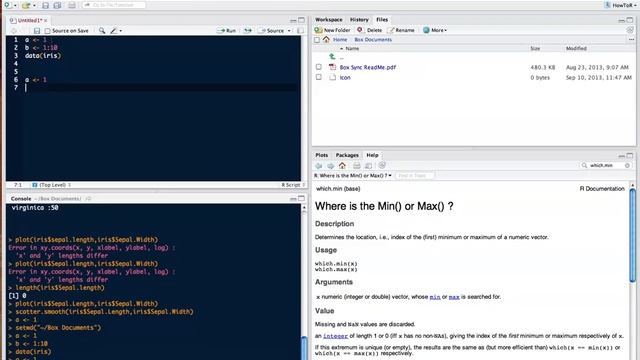
Task: Open the R Script file type menu
Action: pos(293,185)
